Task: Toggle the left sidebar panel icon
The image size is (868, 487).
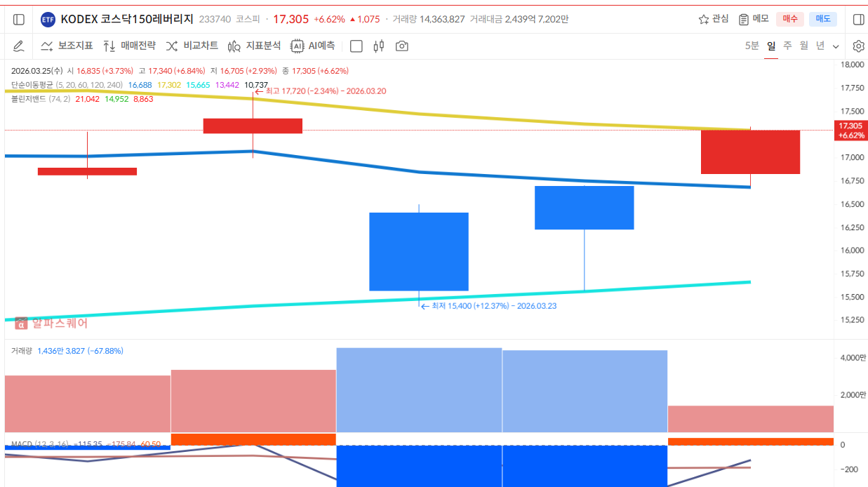Action: click(19, 20)
